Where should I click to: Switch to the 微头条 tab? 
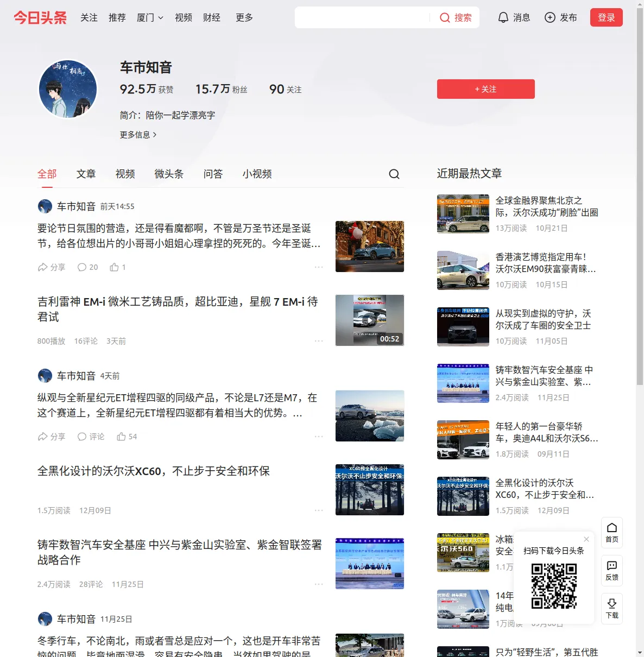tap(169, 174)
